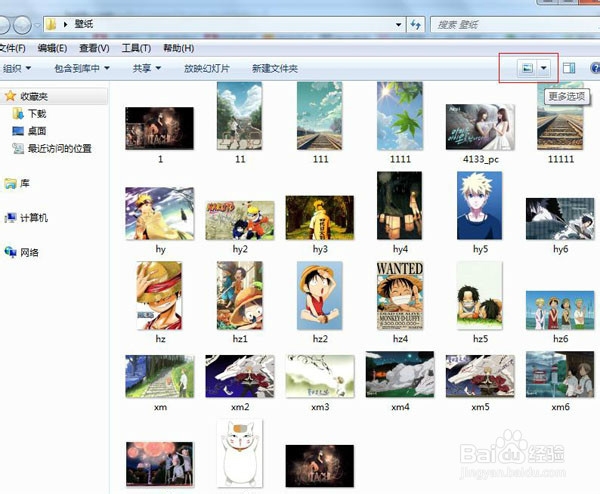
Task: Click the 搜索 壁纸 search field
Action: point(515,25)
